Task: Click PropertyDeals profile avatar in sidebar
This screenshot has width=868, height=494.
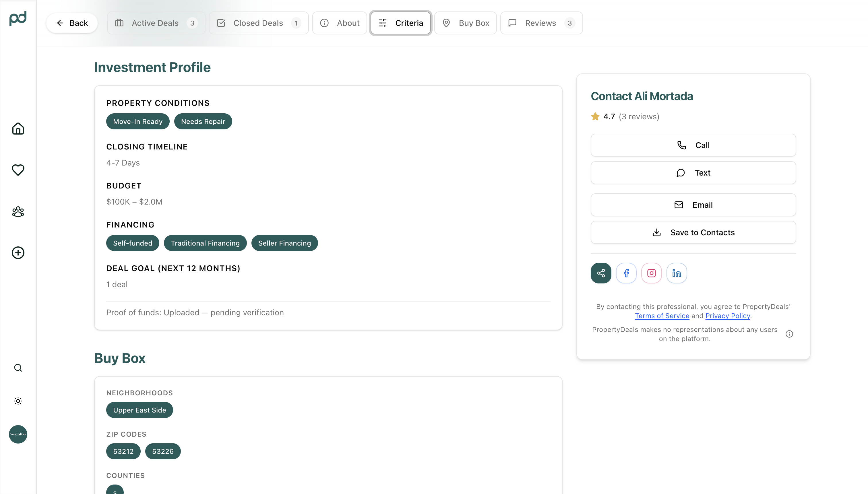Action: [18, 434]
